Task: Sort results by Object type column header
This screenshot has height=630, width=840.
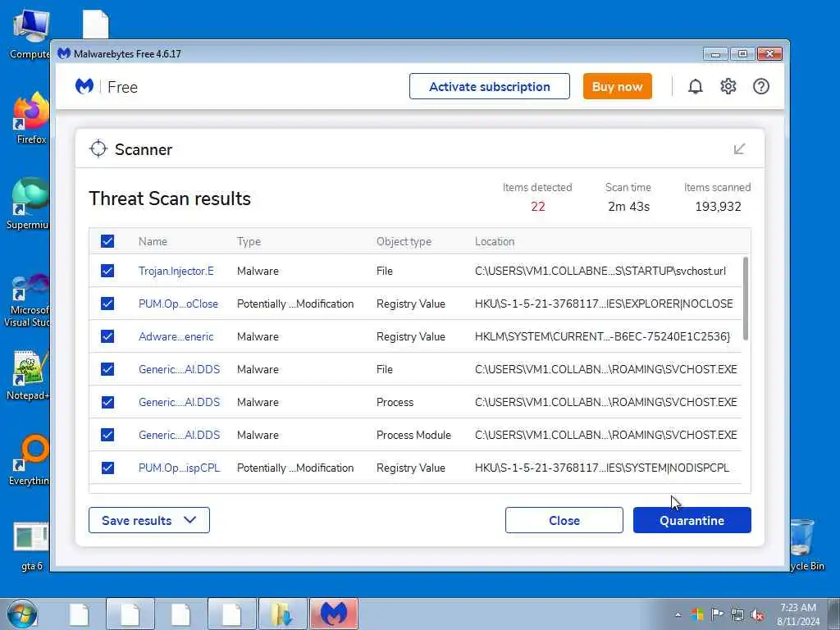Action: pos(404,242)
